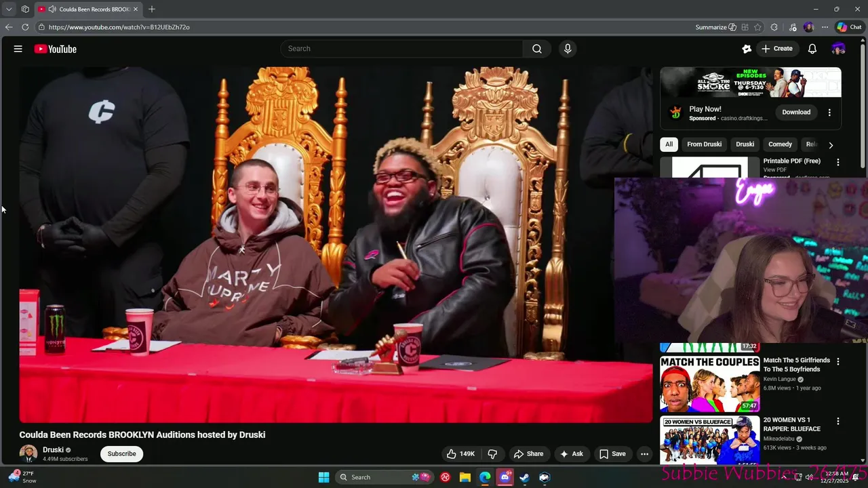
Task: Add this page to favorites star
Action: (x=757, y=27)
